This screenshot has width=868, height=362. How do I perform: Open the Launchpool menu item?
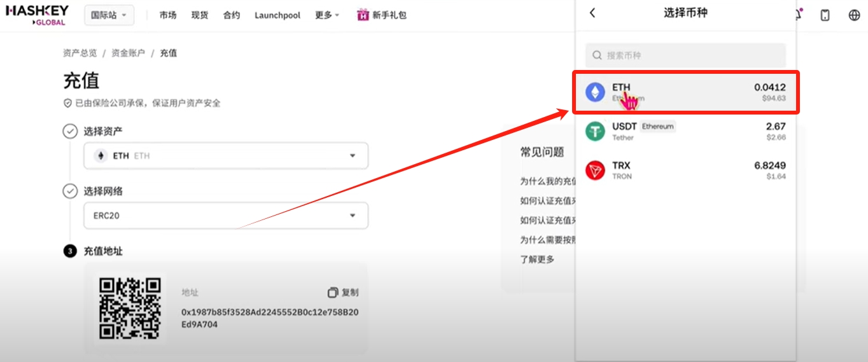point(277,15)
